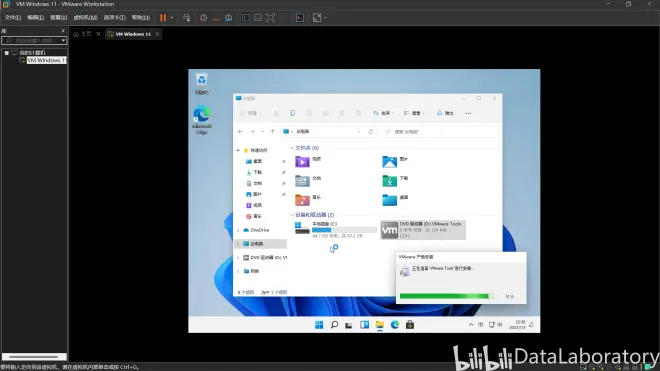660x371 pixels.
Task: Open the Windows Start button on VM taskbar
Action: tap(319, 325)
